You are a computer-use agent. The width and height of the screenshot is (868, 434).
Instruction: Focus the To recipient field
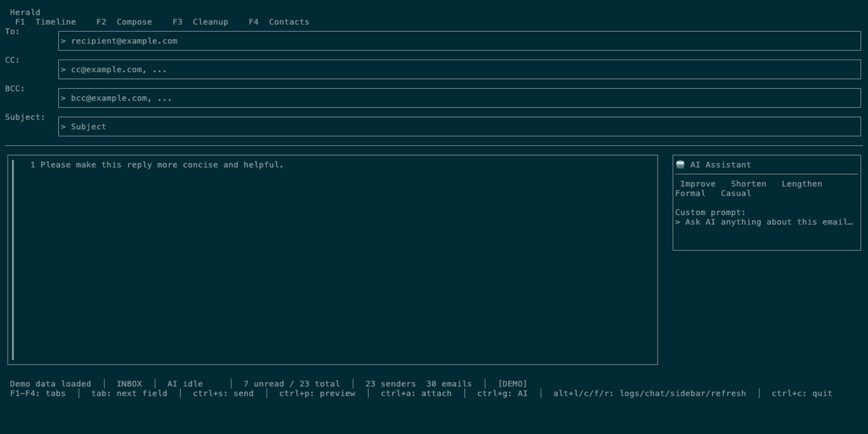(459, 41)
